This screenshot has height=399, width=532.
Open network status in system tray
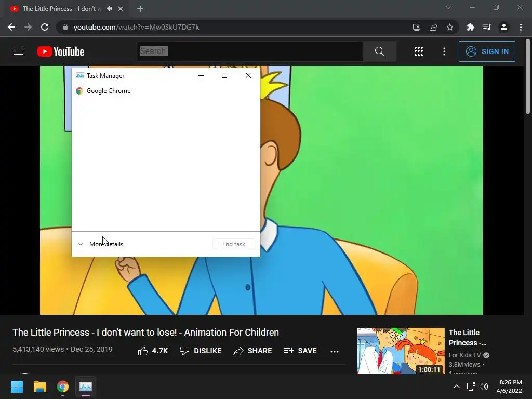(471, 387)
